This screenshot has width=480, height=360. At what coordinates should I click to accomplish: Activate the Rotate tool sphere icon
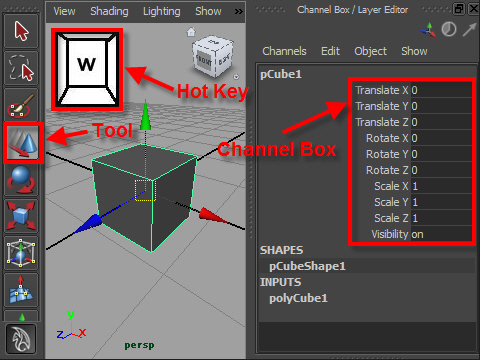point(21,180)
